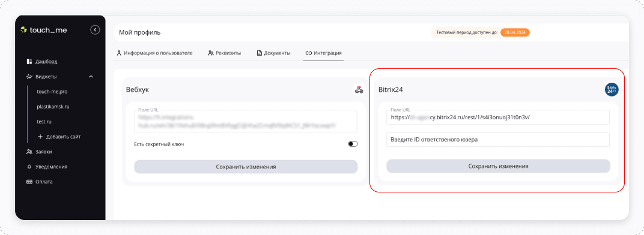Image resolution: width=644 pixels, height=235 pixels.
Task: Switch to the Интеграция tab
Action: pos(324,53)
